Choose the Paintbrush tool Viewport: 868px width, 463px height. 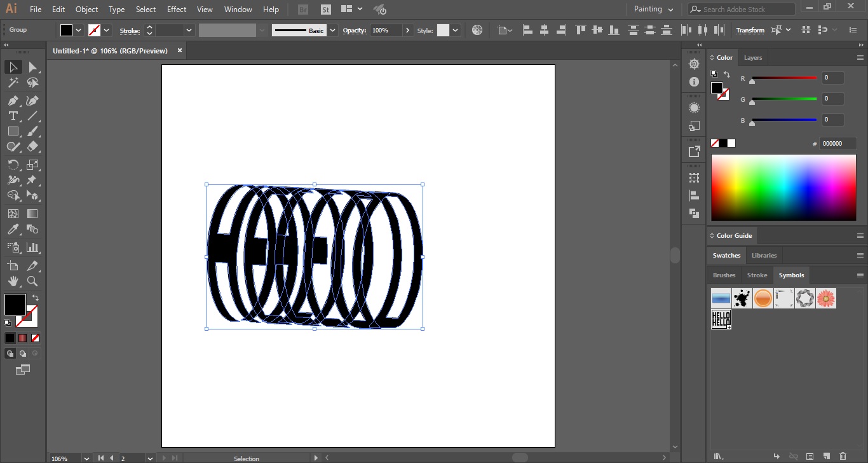tap(32, 131)
